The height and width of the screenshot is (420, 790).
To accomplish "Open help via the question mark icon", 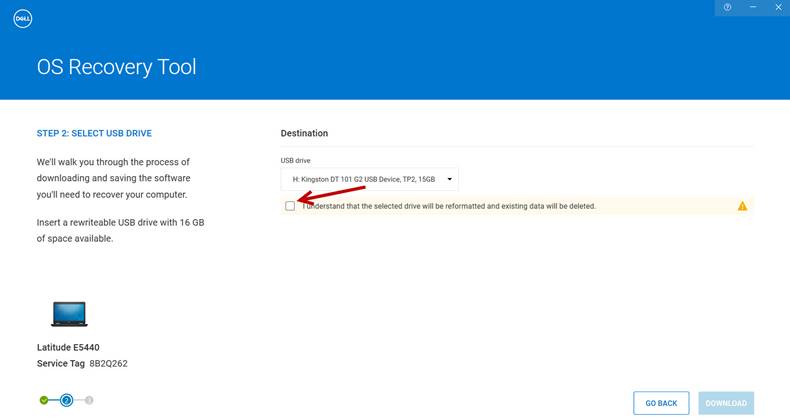I will pyautogui.click(x=727, y=7).
